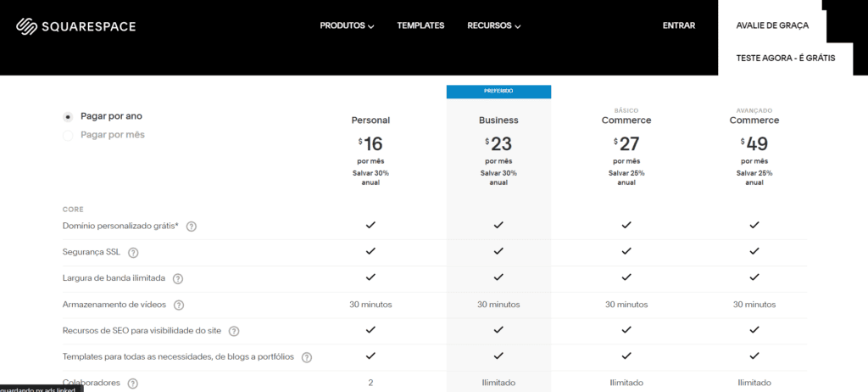Expand the Produtos menu
This screenshot has width=868, height=392.
(347, 25)
